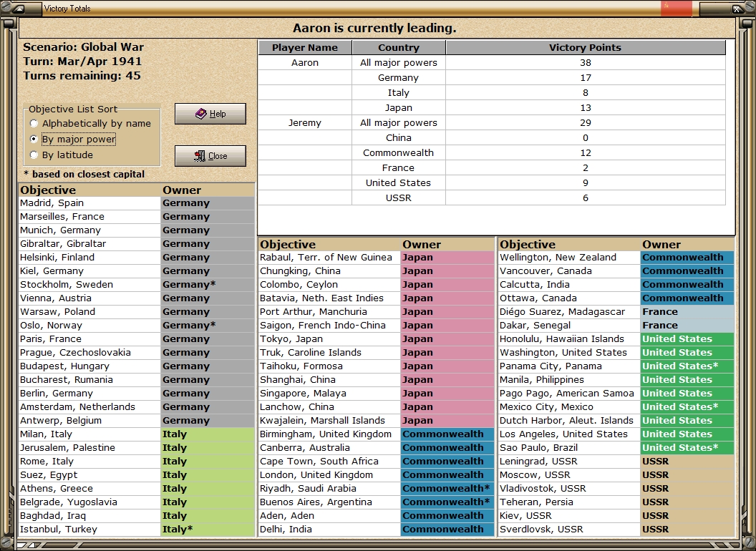
Task: Select the Sverdlovsk, USSR objective
Action: pos(569,530)
